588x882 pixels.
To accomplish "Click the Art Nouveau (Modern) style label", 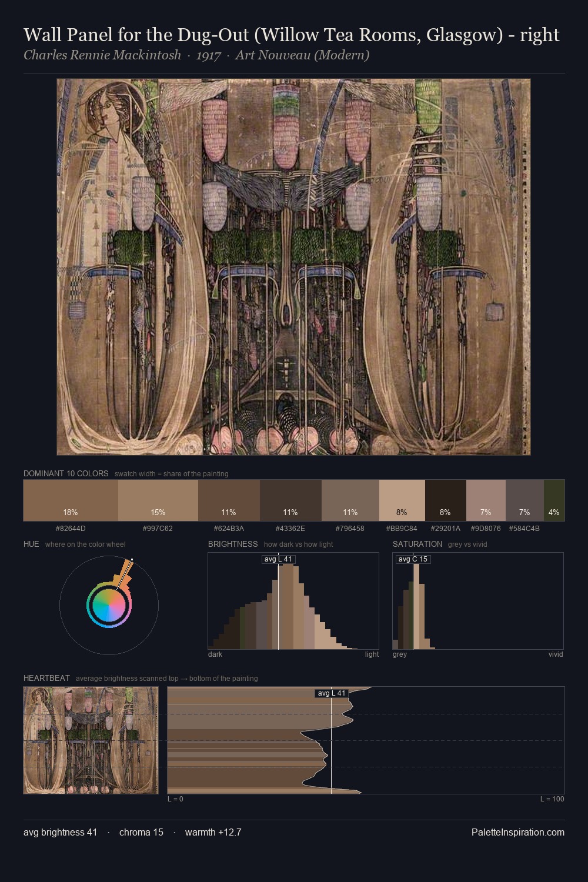I will (302, 55).
